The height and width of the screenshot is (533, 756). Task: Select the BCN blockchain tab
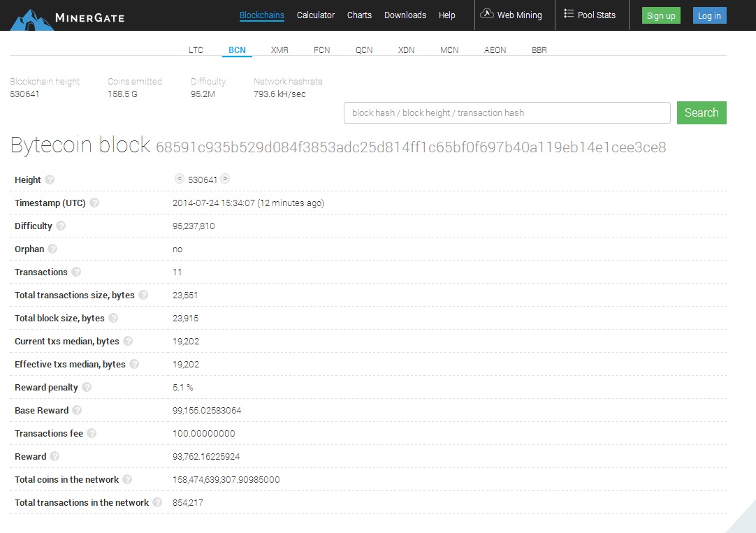[238, 50]
